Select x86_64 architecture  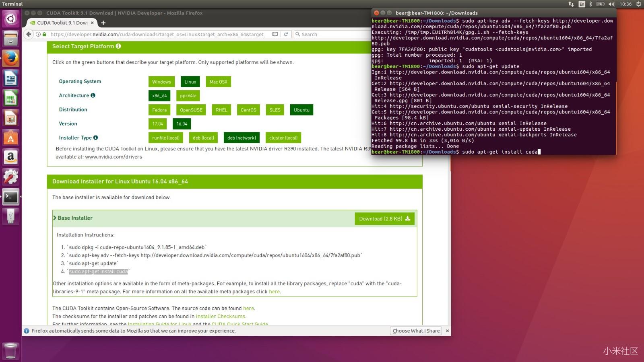pyautogui.click(x=159, y=96)
